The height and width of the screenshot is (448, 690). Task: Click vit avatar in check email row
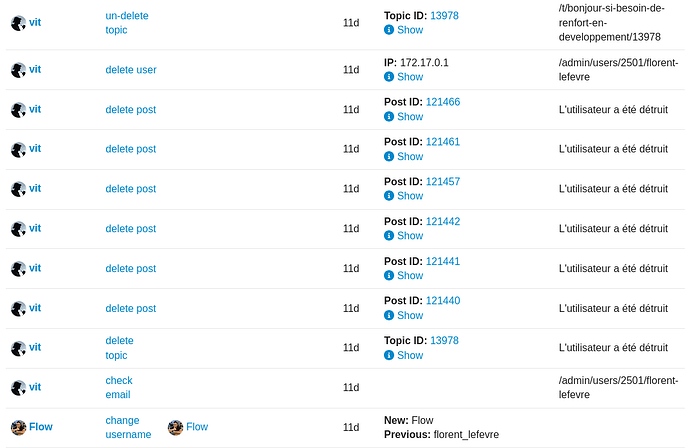click(x=18, y=388)
